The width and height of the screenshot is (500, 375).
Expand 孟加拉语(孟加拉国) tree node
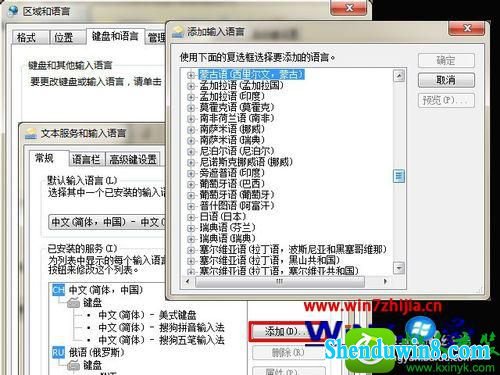191,86
